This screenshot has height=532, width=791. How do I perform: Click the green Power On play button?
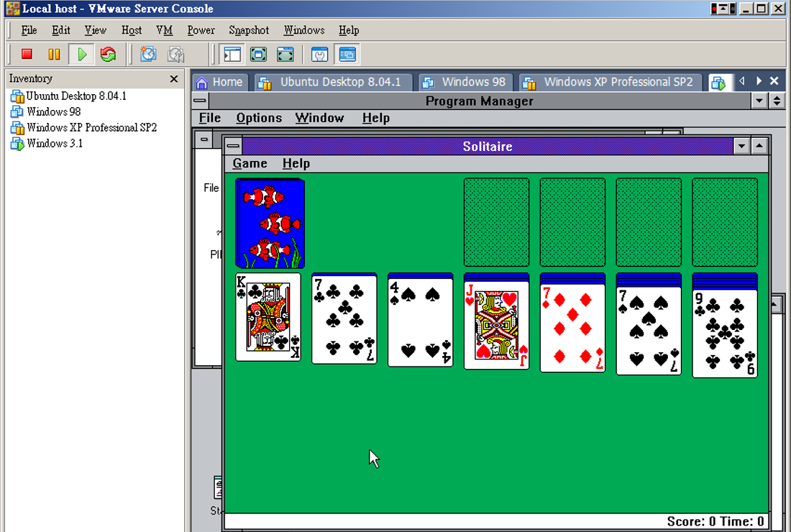point(81,54)
